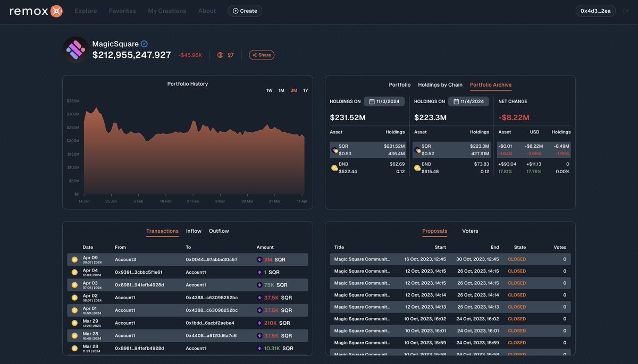Click the verified badge next to MagicSquare
Screen dimensions: 638x364
(x=144, y=44)
